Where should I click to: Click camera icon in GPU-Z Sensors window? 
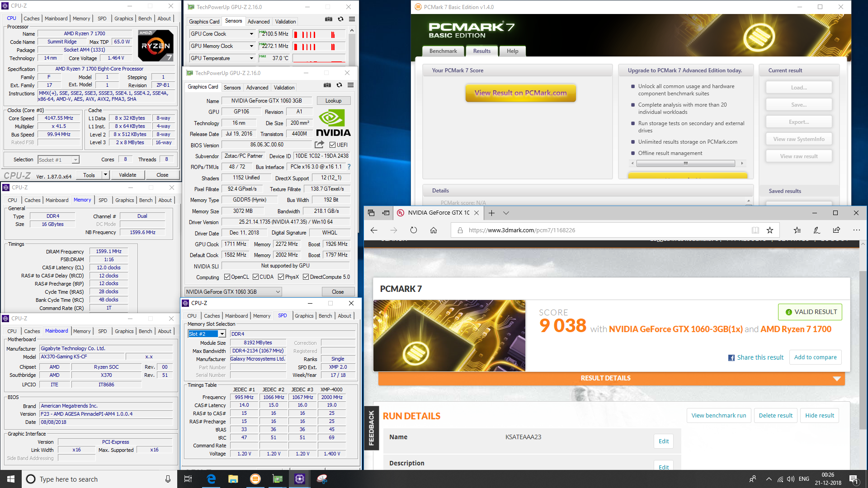tap(329, 19)
